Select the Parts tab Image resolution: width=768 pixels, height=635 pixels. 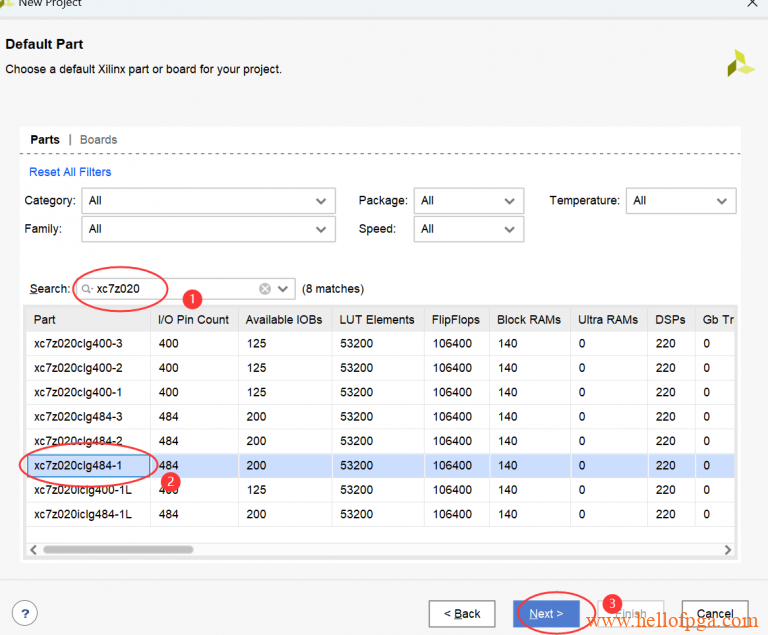(45, 140)
